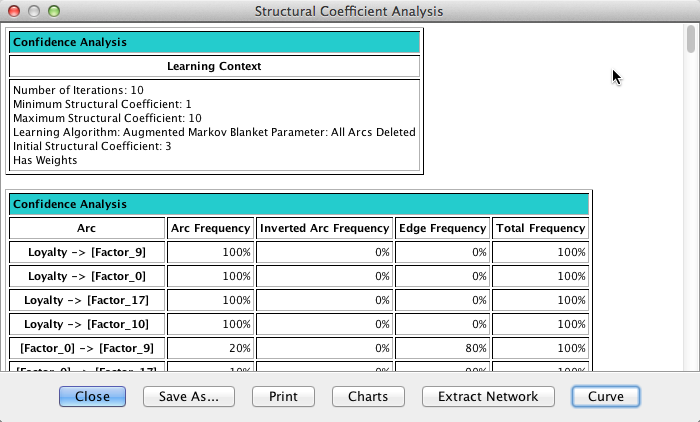Click the Has Weights line
Viewport: 700px width, 422px height.
point(45,160)
